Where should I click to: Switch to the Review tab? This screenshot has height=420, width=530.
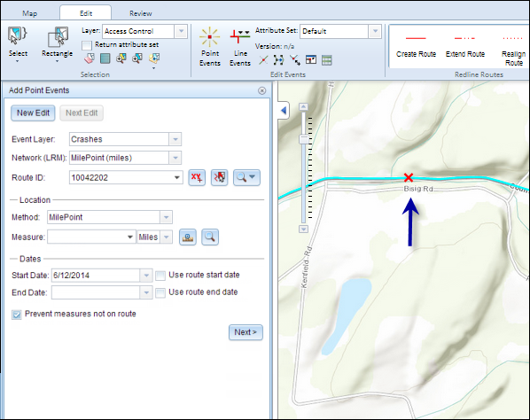(141, 13)
